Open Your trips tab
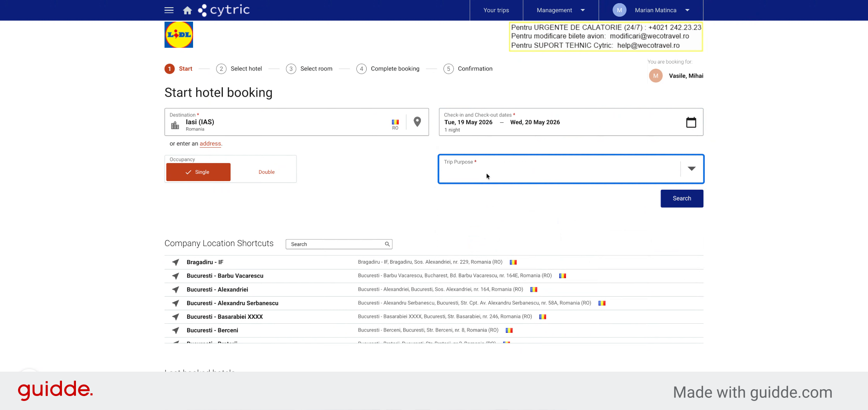Viewport: 868px width, 410px height. tap(496, 10)
